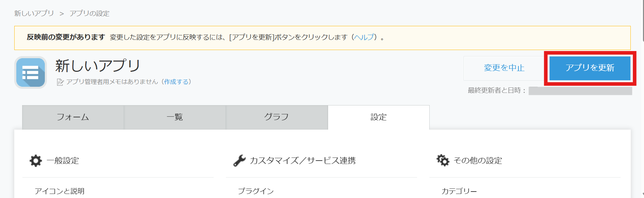Open the カテゴリー setting
The width and height of the screenshot is (644, 198).
pyautogui.click(x=459, y=191)
